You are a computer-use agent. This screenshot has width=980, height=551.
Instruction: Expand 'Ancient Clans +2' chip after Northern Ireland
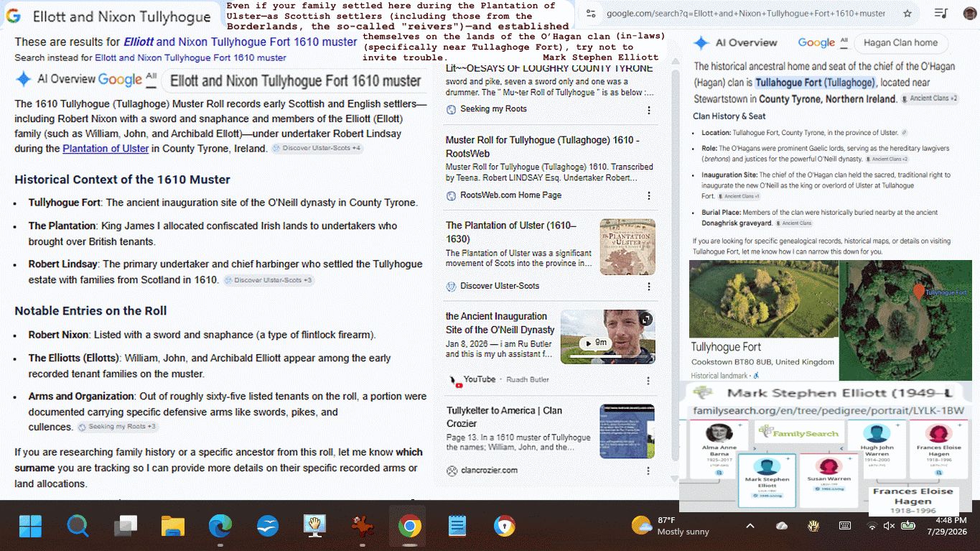[x=930, y=98]
